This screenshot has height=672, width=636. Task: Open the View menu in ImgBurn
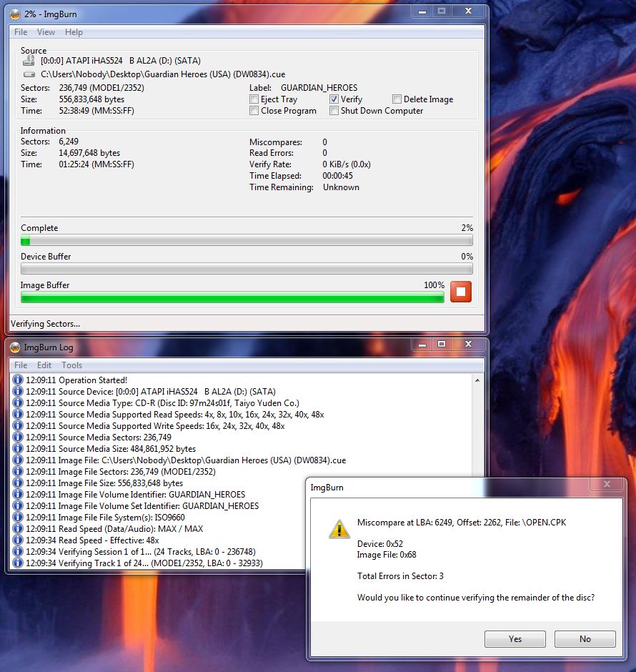[x=46, y=32]
